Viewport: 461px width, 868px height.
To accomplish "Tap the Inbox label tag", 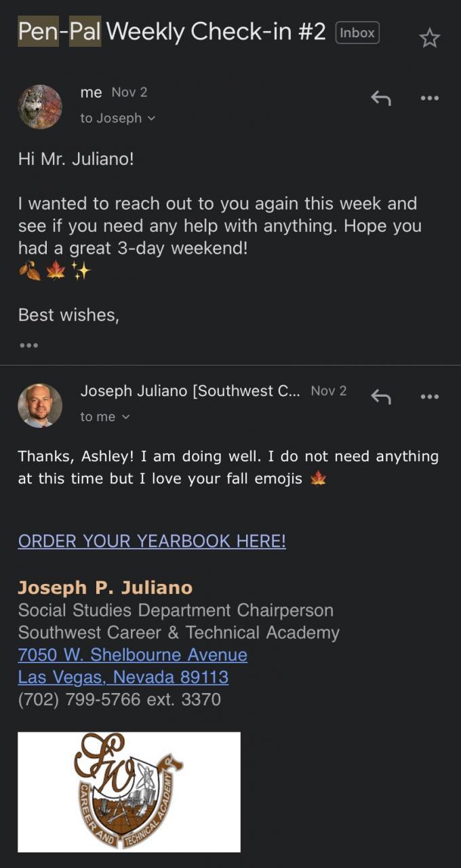I will pyautogui.click(x=357, y=33).
